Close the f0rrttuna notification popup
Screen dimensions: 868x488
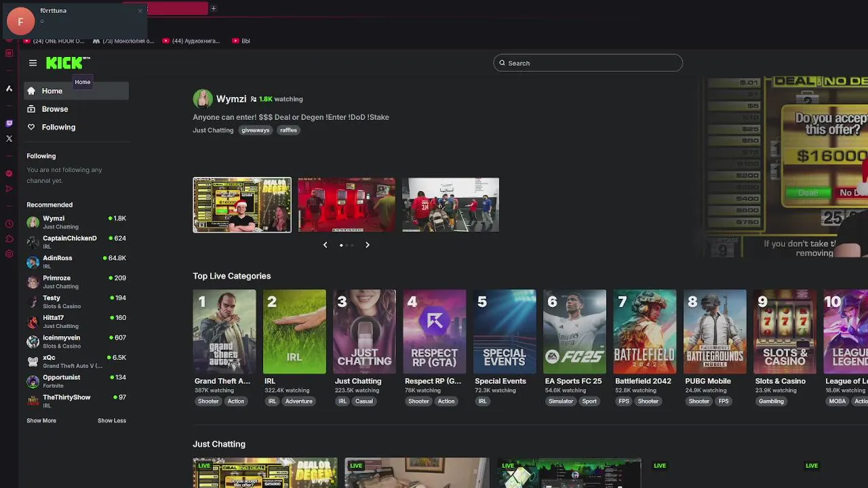(x=140, y=10)
